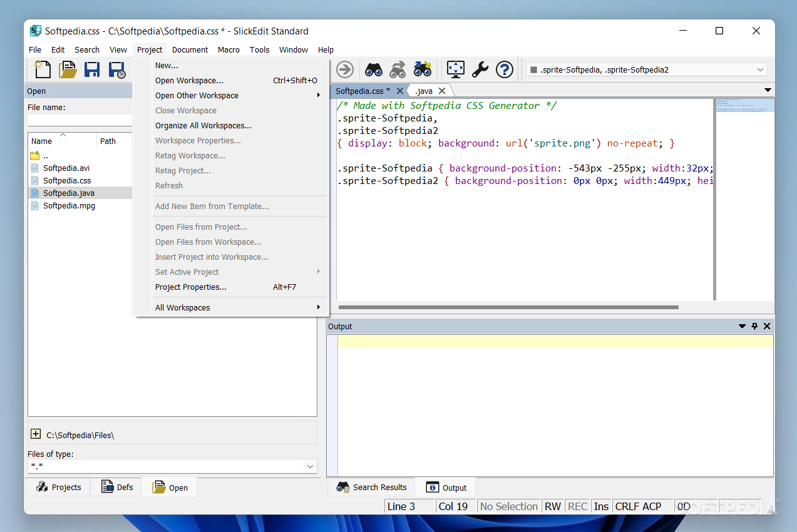Switch to the Projects tab

[59, 487]
